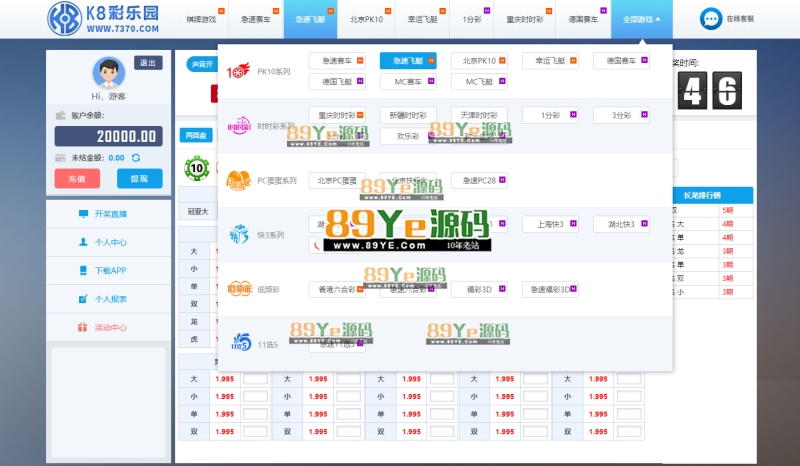The height and width of the screenshot is (466, 800).
Task: Click the user avatar picture
Action: coord(109,72)
